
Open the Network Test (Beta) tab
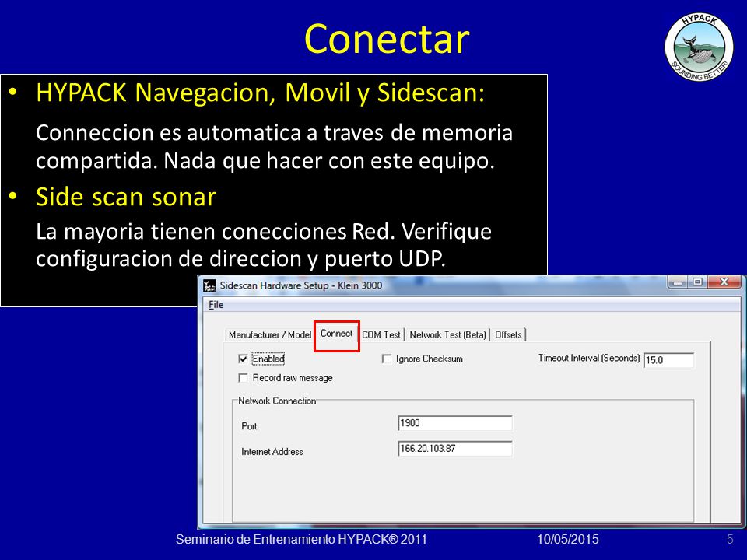click(447, 334)
